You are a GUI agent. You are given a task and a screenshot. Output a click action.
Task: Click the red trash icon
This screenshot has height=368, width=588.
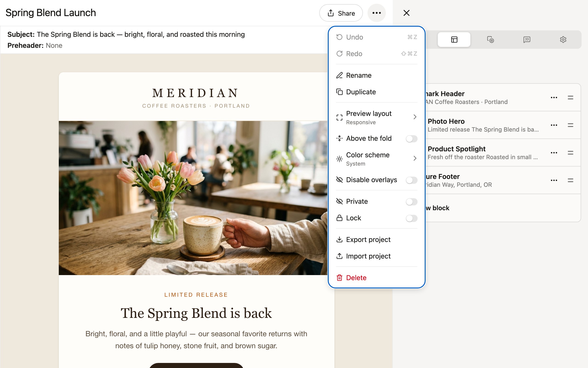[x=339, y=278]
